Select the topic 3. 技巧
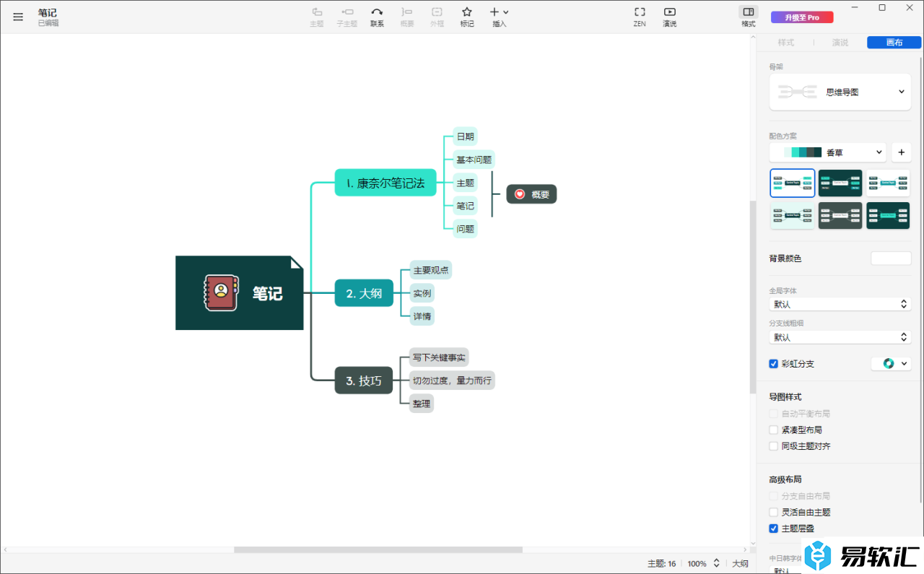Viewport: 924px width, 574px height. pyautogui.click(x=364, y=381)
